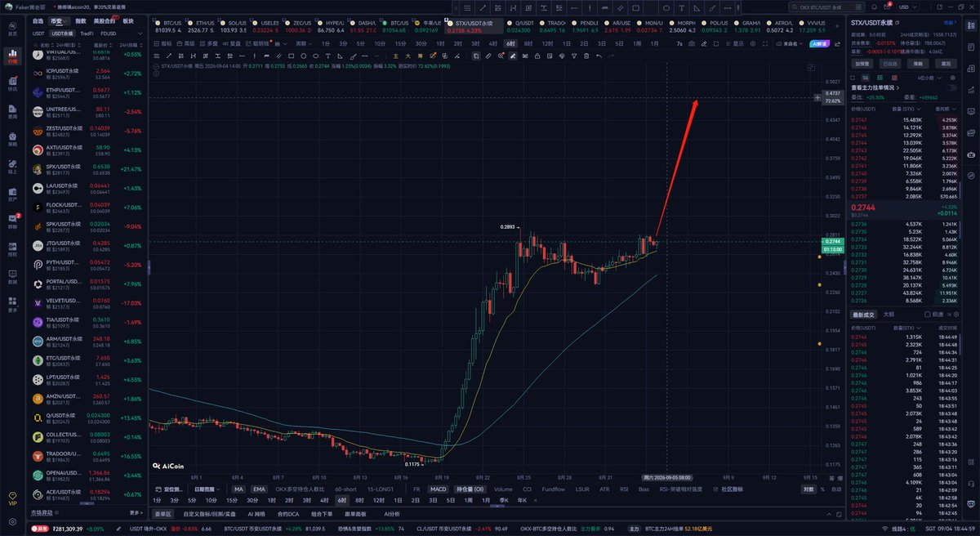Select the USDT永续 filter tab
The width and height of the screenshot is (980, 536).
click(x=62, y=33)
